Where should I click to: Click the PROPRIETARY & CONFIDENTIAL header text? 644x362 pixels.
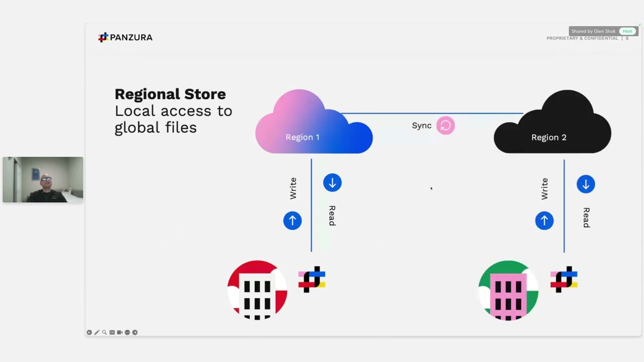(582, 38)
